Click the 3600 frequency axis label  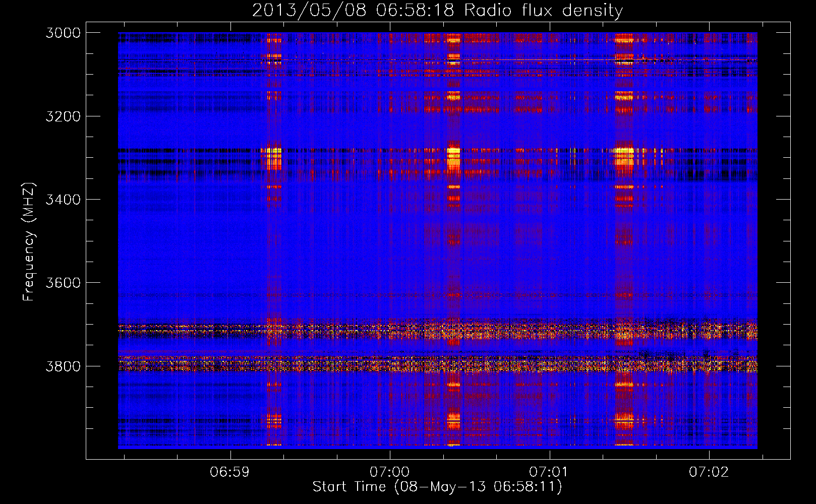[x=63, y=283]
